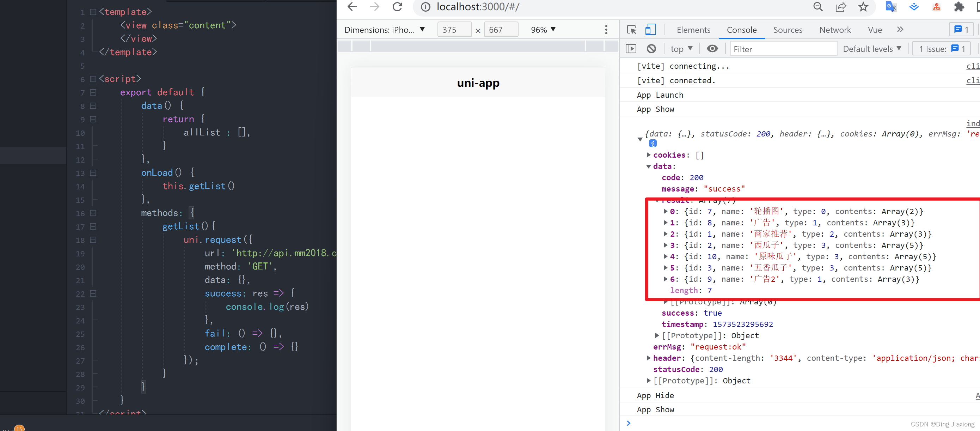
Task: Show the console sidebar panel icon
Action: click(631, 49)
